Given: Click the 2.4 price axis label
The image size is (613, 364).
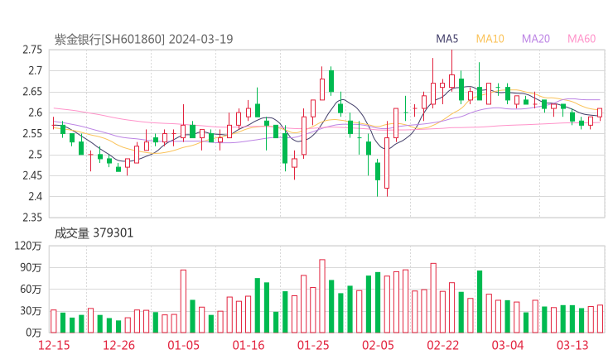Looking at the screenshot, I should tap(35, 196).
